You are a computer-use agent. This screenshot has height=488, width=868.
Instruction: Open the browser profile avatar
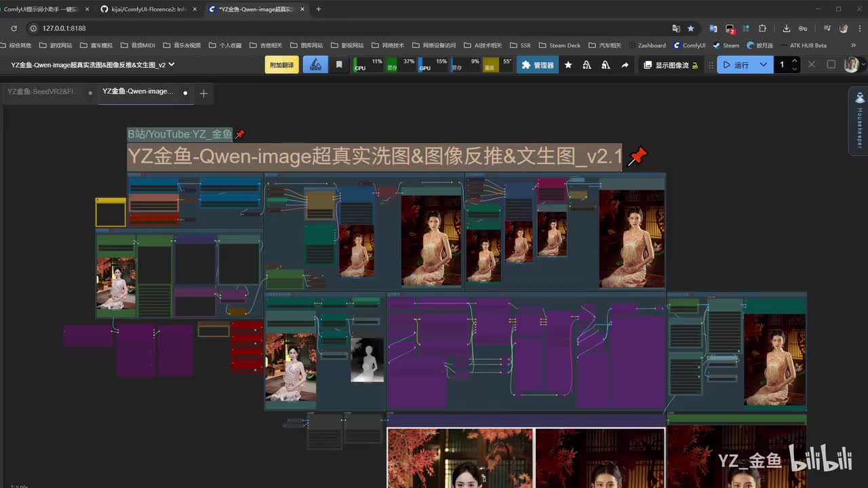pos(844,28)
